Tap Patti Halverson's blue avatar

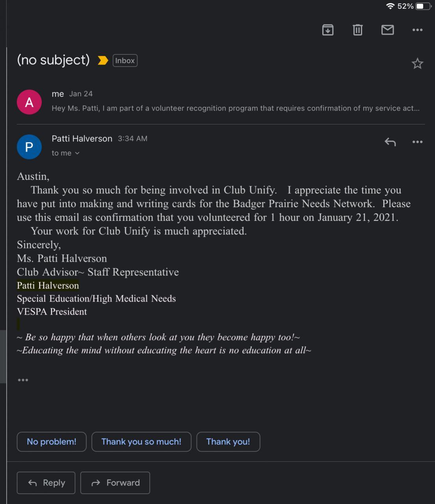click(x=29, y=147)
